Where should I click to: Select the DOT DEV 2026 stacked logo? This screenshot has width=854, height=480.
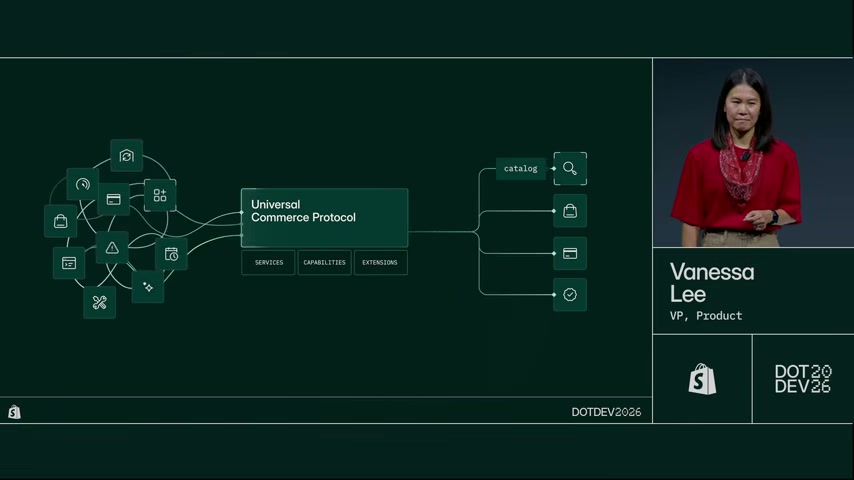(x=803, y=379)
